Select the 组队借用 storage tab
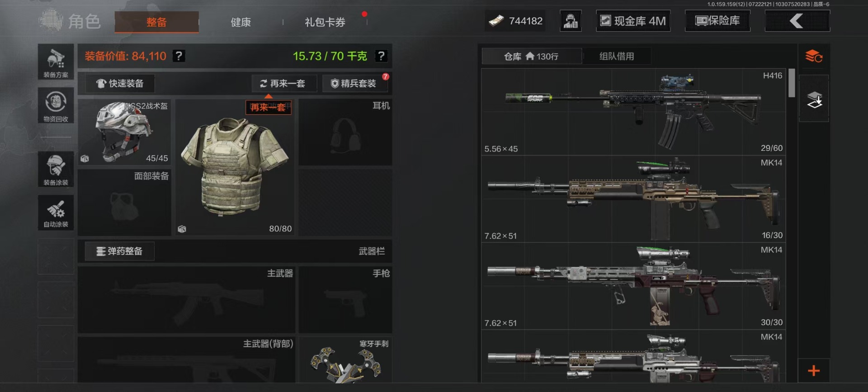Viewport: 868px width, 392px height. tap(617, 56)
